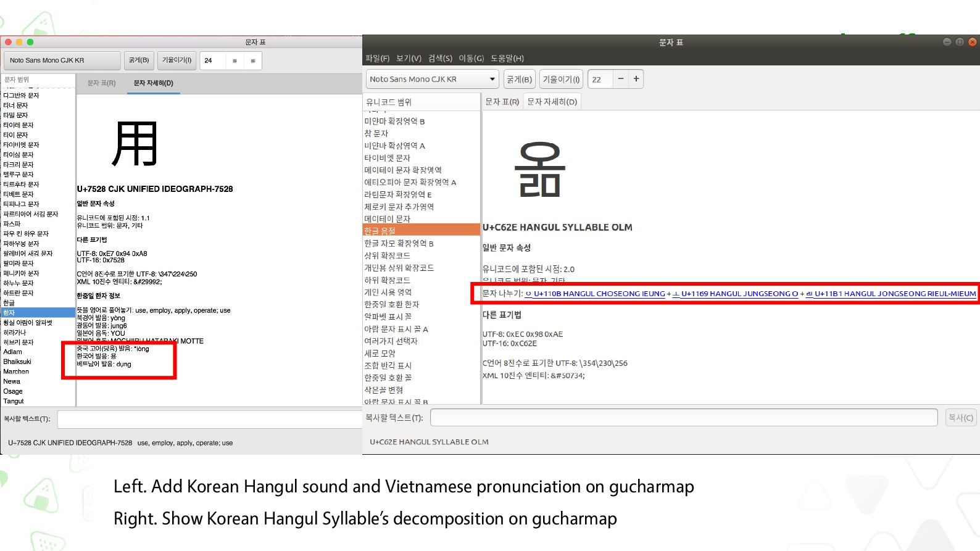Select 한자 in the left script list
This screenshot has height=551, width=980.
point(38,313)
